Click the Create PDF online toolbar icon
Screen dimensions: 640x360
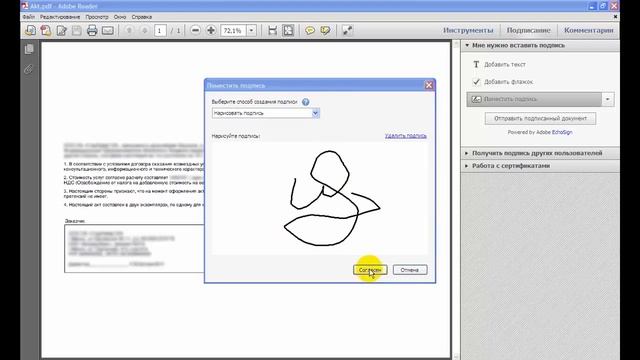point(46,30)
